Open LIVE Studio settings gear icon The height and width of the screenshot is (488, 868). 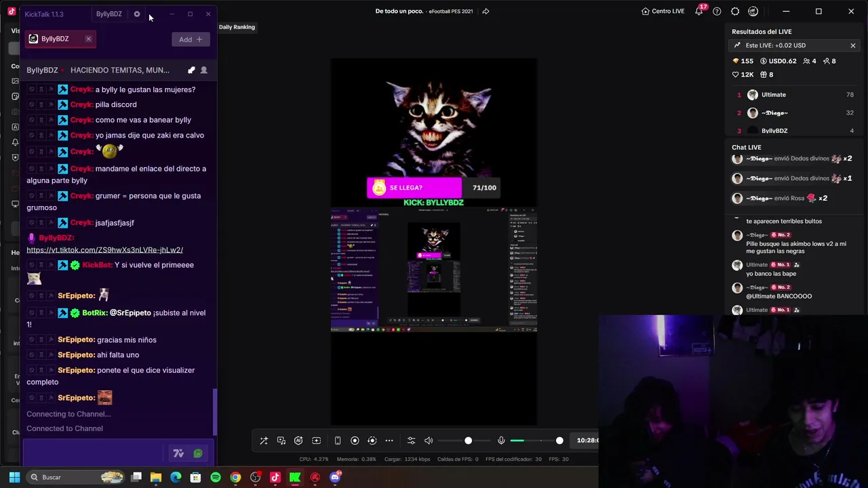point(735,12)
